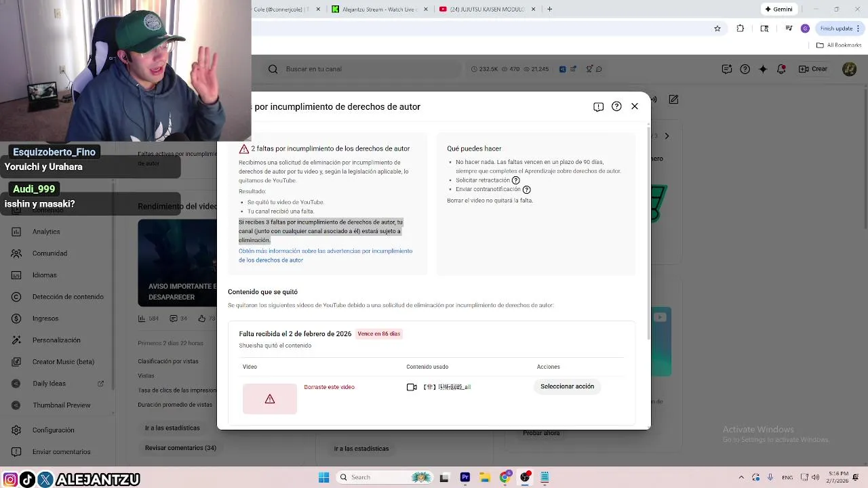This screenshot has width=868, height=488.
Task: Click 'Borraste este video' text
Action: 329,387
